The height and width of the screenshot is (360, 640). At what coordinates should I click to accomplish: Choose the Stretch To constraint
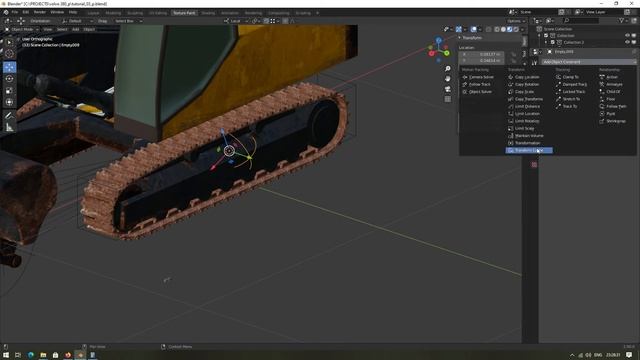pos(568,99)
